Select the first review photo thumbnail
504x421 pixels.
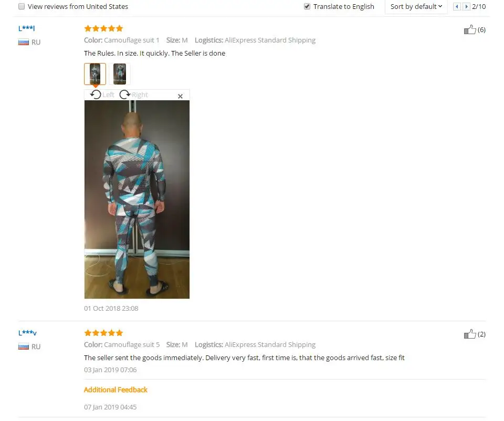tap(95, 74)
